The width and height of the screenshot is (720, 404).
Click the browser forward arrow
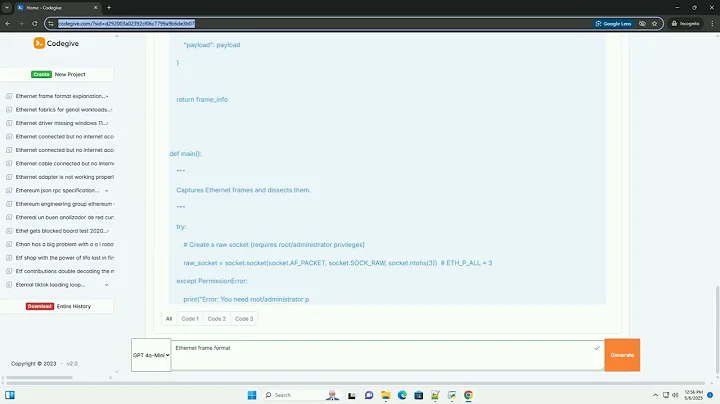pyautogui.click(x=21, y=23)
